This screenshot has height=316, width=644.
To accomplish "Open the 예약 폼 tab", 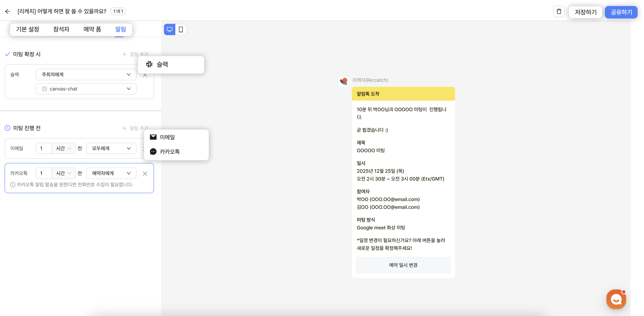I will 92,29.
